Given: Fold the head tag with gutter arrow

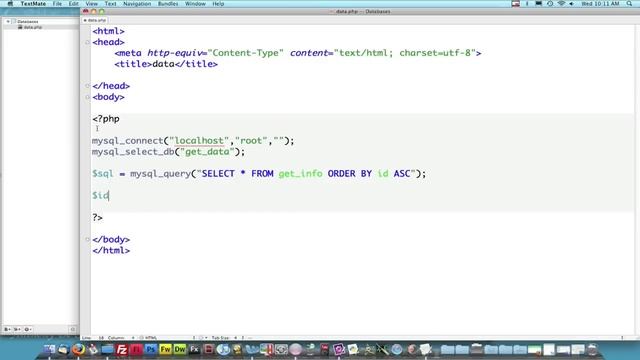Looking at the screenshot, I should coord(87,42).
